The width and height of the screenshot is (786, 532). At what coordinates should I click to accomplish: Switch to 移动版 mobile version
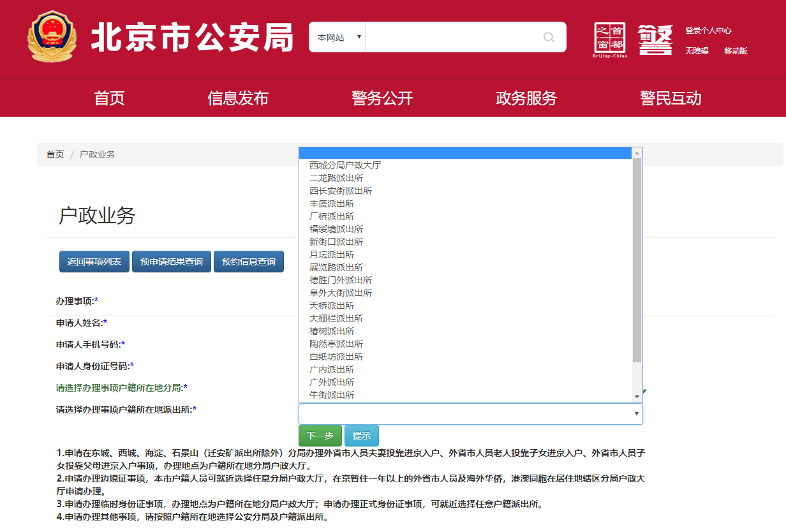click(735, 51)
